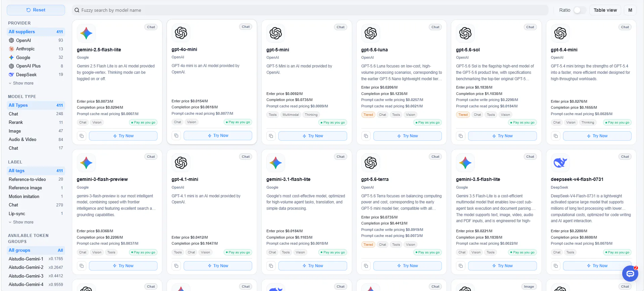Select the Image model type
The height and width of the screenshot is (291, 644).
coord(36,131)
